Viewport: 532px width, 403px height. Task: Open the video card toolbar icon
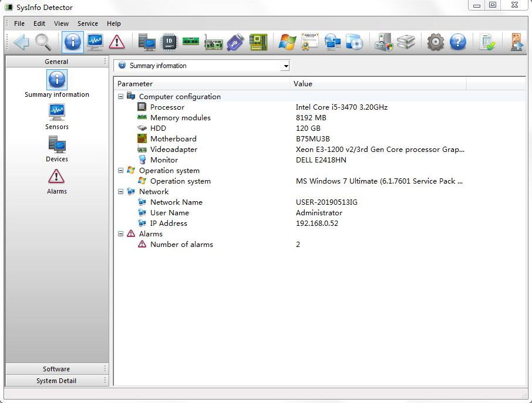[x=213, y=42]
